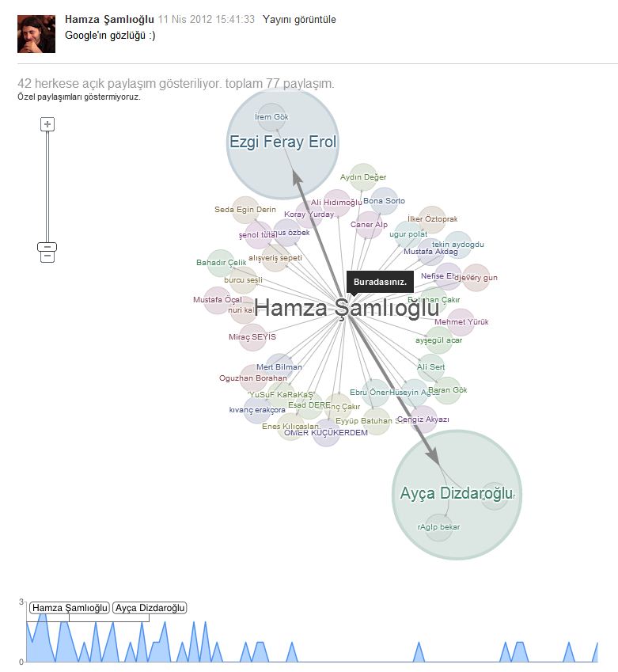Select the ÖMER KÜÇÜKERDEM node

(x=326, y=433)
